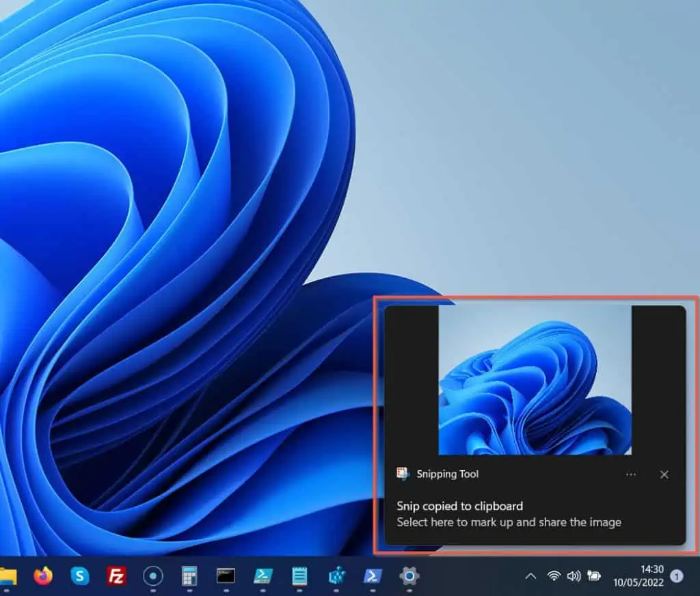Viewport: 700px width, 596px height.
Task: Open Firefox from the taskbar
Action: [x=43, y=576]
